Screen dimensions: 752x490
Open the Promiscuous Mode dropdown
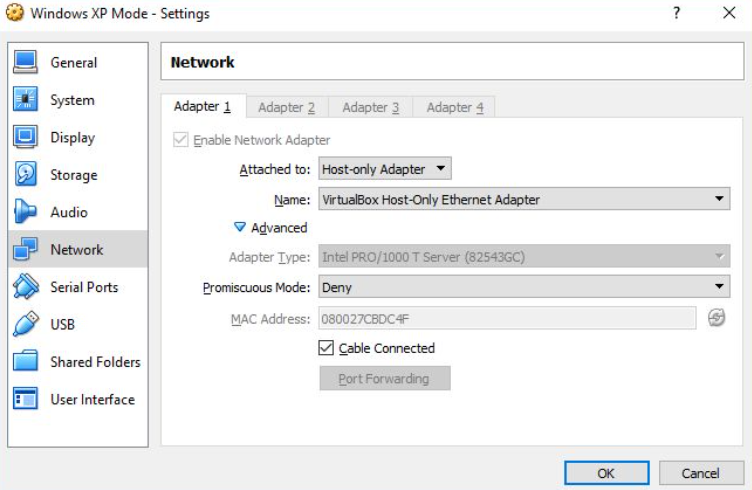tap(524, 287)
